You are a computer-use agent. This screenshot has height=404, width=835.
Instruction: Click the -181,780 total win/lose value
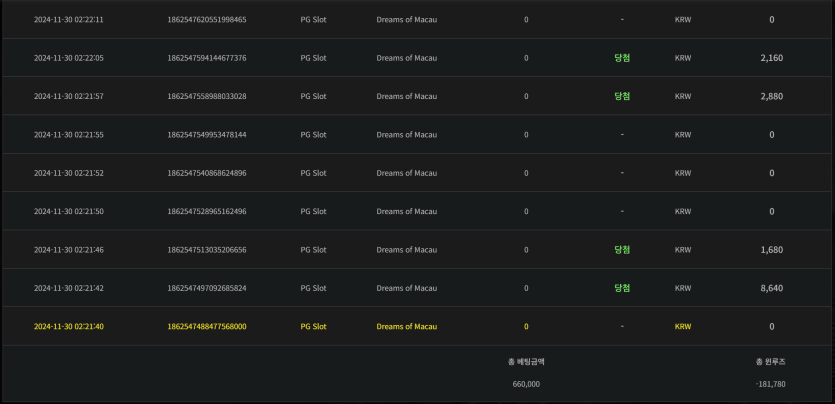(771, 383)
